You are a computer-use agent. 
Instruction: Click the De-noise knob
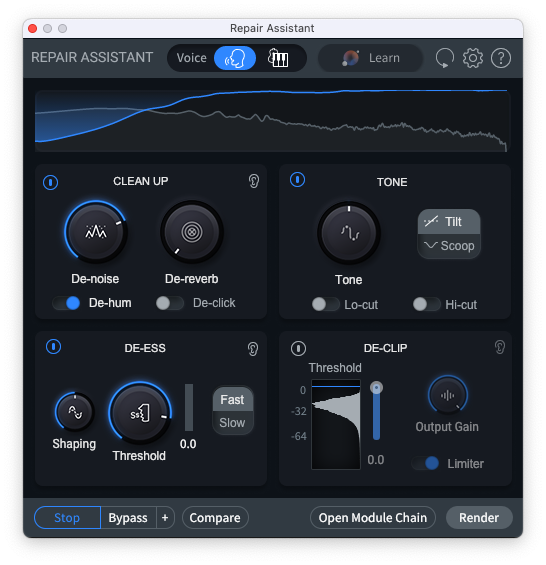tap(96, 232)
